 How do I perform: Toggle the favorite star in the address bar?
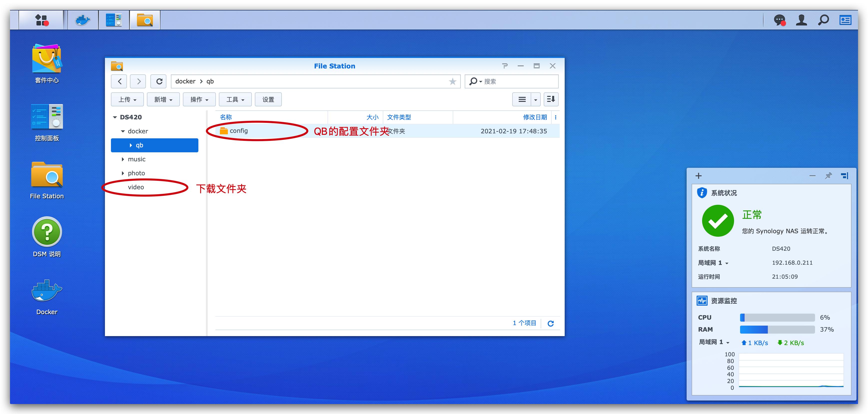(452, 81)
